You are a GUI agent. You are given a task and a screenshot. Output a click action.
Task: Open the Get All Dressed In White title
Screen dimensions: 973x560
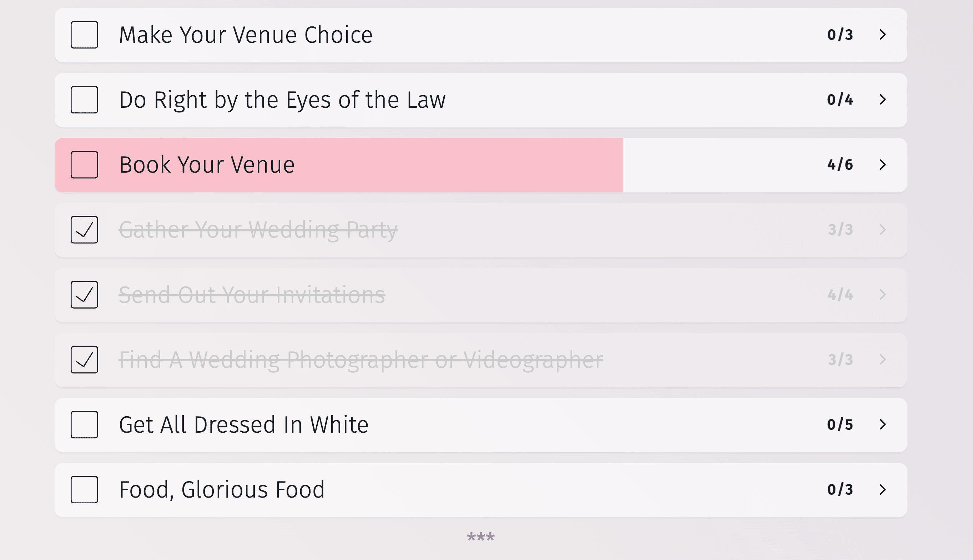tap(244, 424)
